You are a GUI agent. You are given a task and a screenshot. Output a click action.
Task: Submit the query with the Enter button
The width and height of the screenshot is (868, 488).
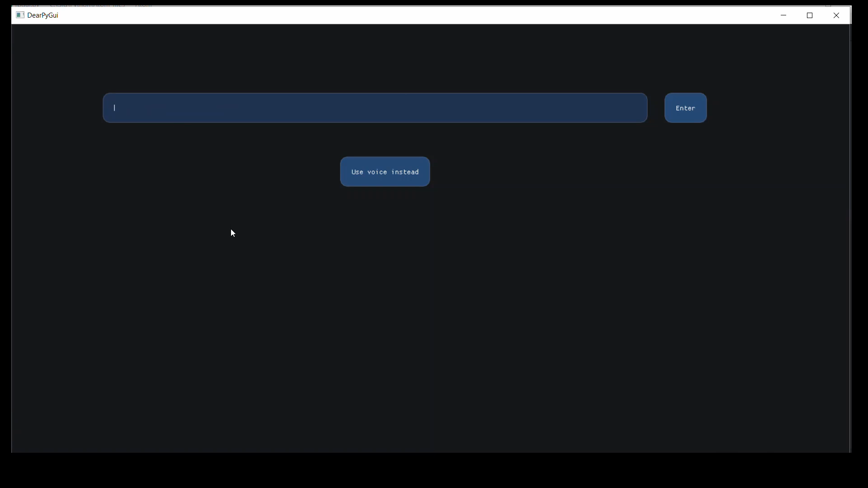[685, 108]
